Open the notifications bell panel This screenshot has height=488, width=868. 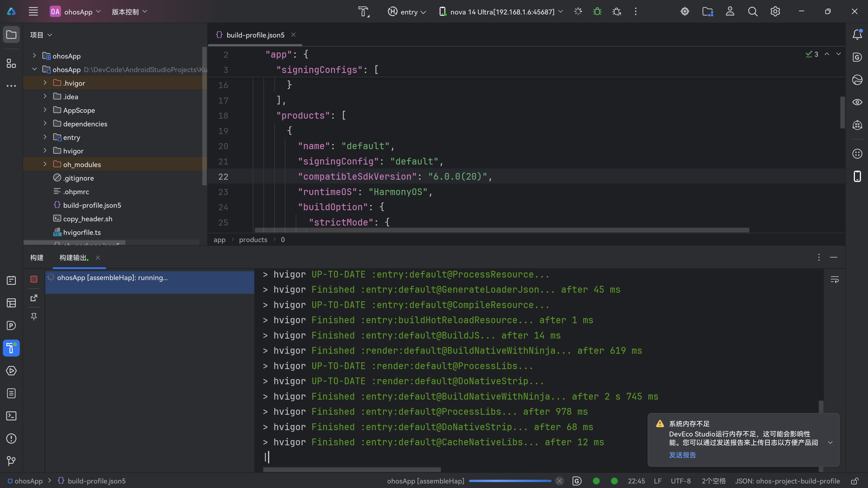[x=857, y=34]
